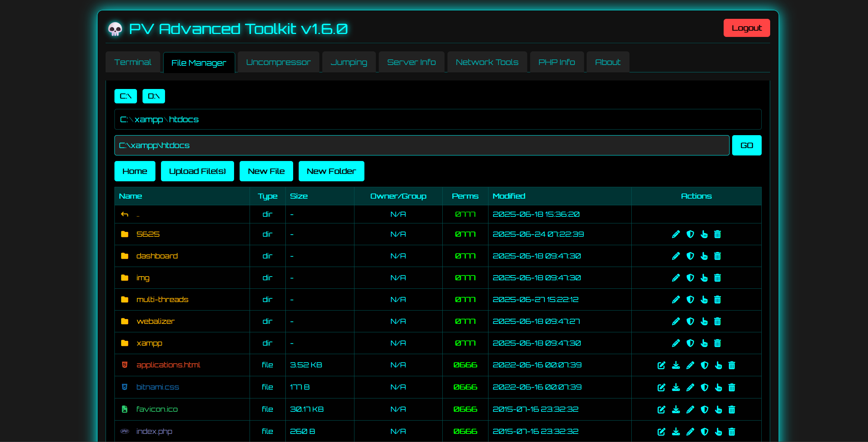Focus the path input field
The width and height of the screenshot is (868, 442).
point(422,145)
